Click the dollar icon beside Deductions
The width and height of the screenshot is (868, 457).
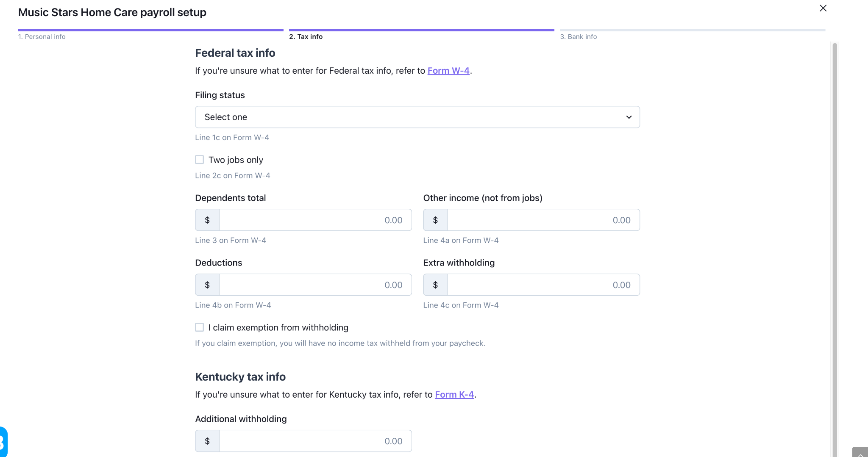[207, 285]
